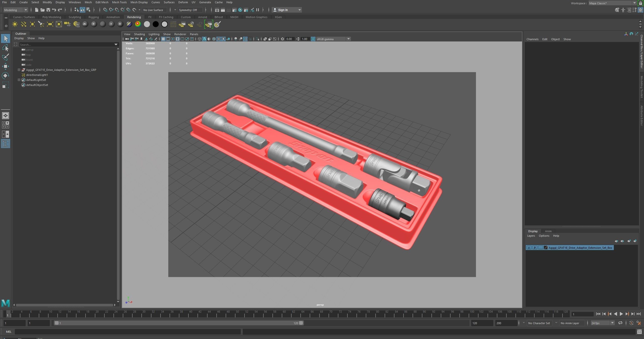
Task: Step to the next key
Action: pos(627,314)
